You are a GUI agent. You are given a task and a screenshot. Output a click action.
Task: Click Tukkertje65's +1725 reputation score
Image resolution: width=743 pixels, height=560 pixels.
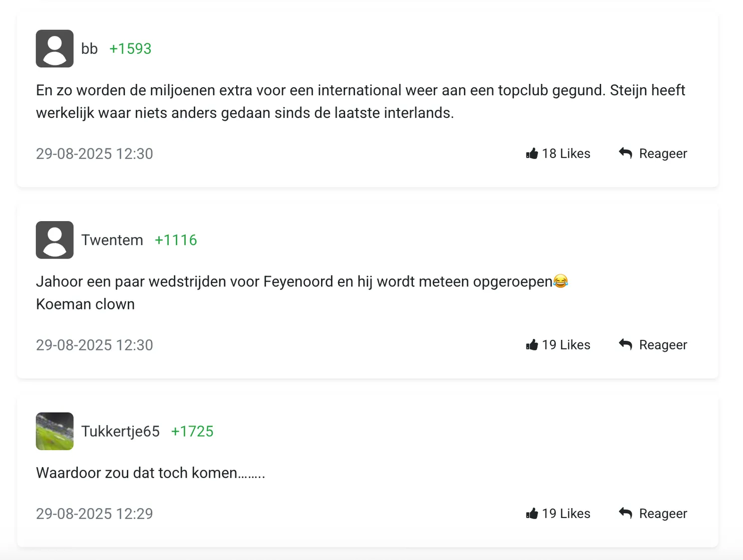[x=192, y=431]
